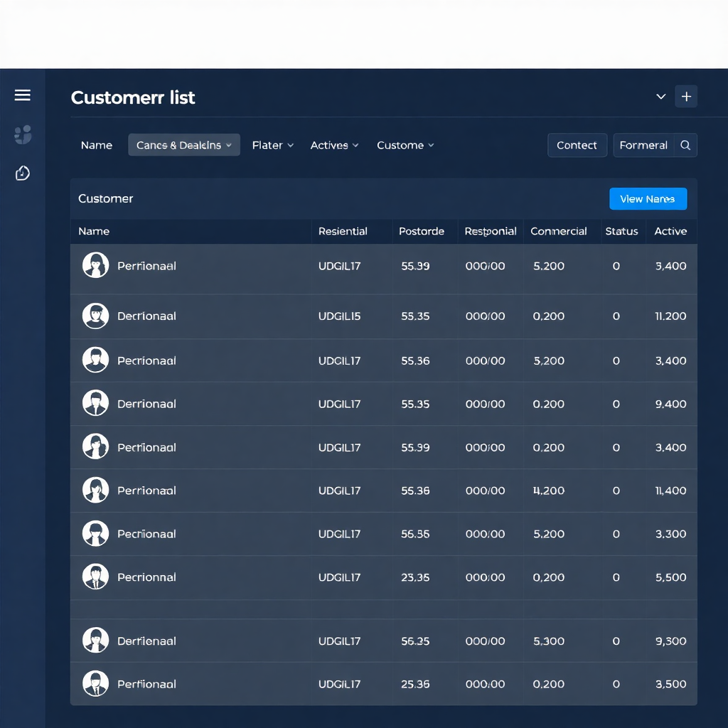Open the history clock icon in the sidebar
The height and width of the screenshot is (728, 728).
[22, 173]
